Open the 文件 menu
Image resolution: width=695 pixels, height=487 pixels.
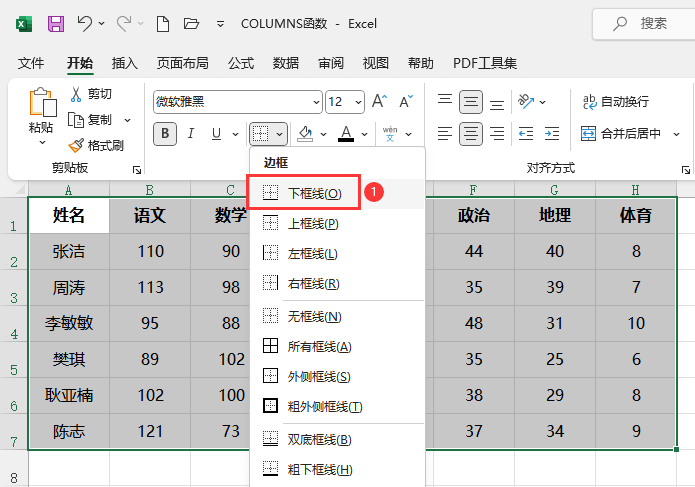coord(31,63)
